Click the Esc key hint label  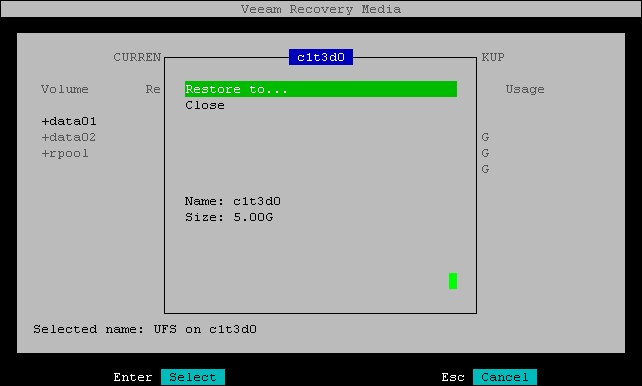453,377
